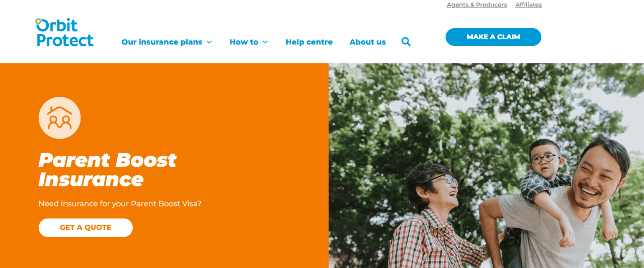The height and width of the screenshot is (268, 644).
Task: Follow the Agents & Producers link
Action: pos(477,5)
